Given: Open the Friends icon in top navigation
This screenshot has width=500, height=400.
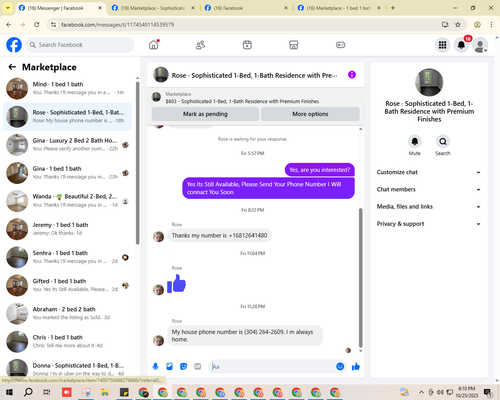Looking at the screenshot, I should click(200, 45).
